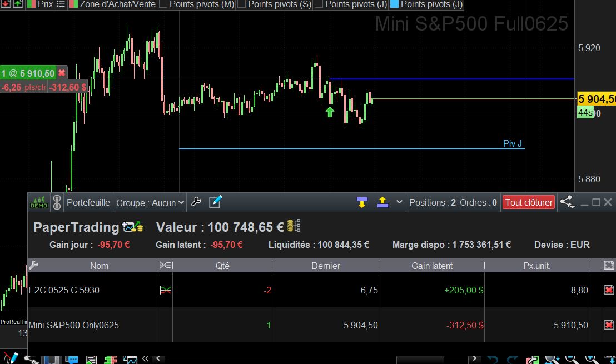This screenshot has height=364, width=616.
Task: Expand the chevron beside the yellow arrow icons
Action: 400,202
